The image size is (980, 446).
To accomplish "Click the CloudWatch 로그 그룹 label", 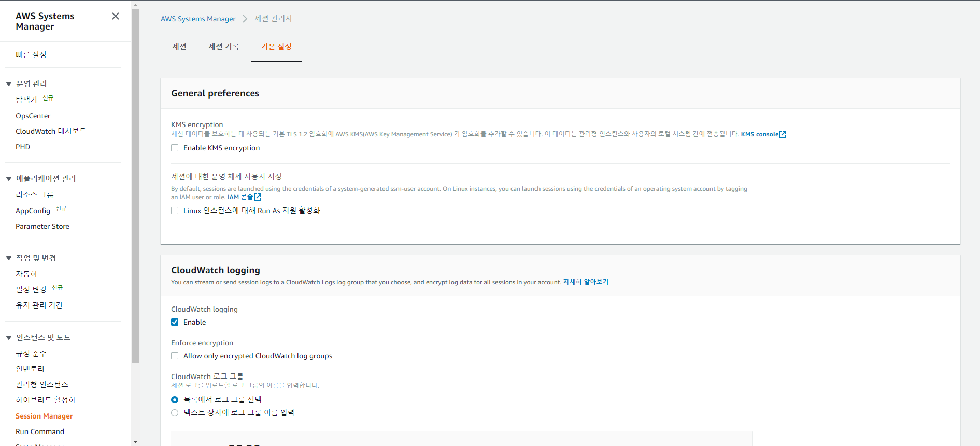I will (x=207, y=377).
